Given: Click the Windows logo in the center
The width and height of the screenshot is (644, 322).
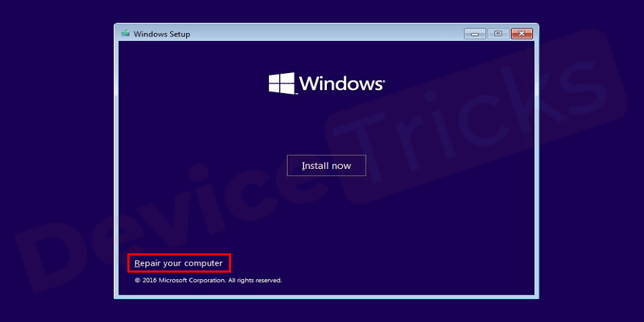Looking at the screenshot, I should pos(326,84).
